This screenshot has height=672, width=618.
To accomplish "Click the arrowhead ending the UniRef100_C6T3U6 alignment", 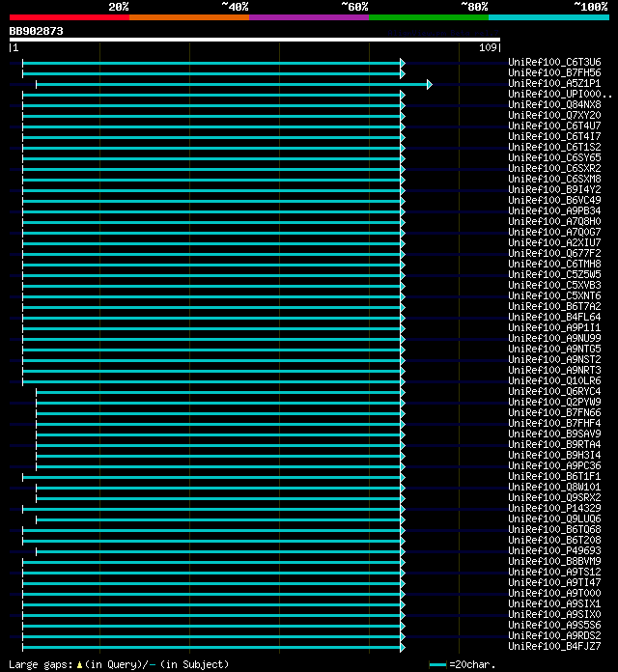I will pyautogui.click(x=403, y=63).
